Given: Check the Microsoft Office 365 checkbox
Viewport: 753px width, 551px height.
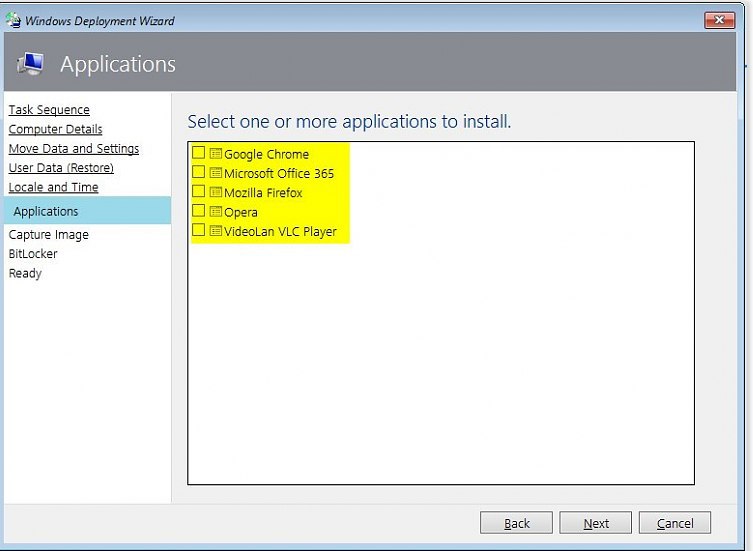Looking at the screenshot, I should (x=198, y=172).
